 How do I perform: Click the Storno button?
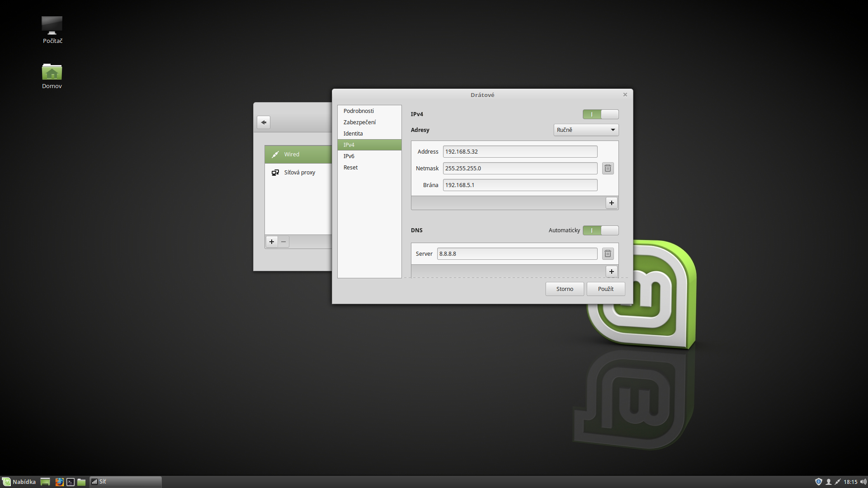(564, 289)
